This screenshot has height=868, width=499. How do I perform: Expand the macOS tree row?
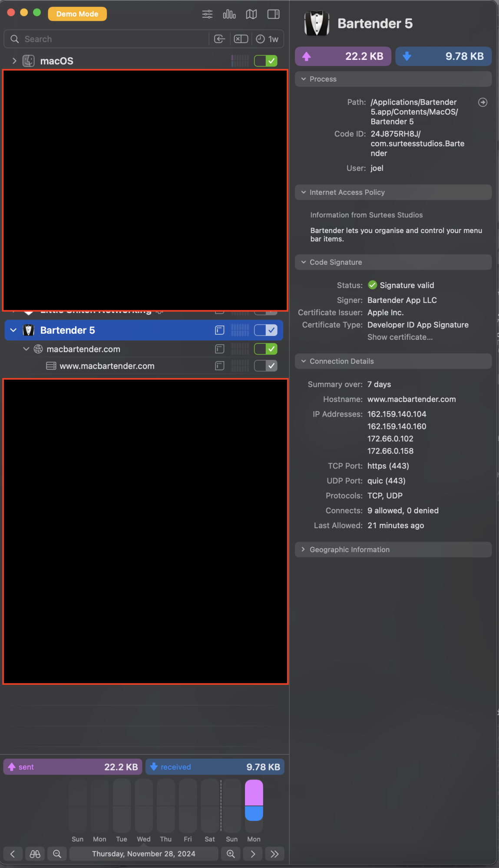click(14, 61)
